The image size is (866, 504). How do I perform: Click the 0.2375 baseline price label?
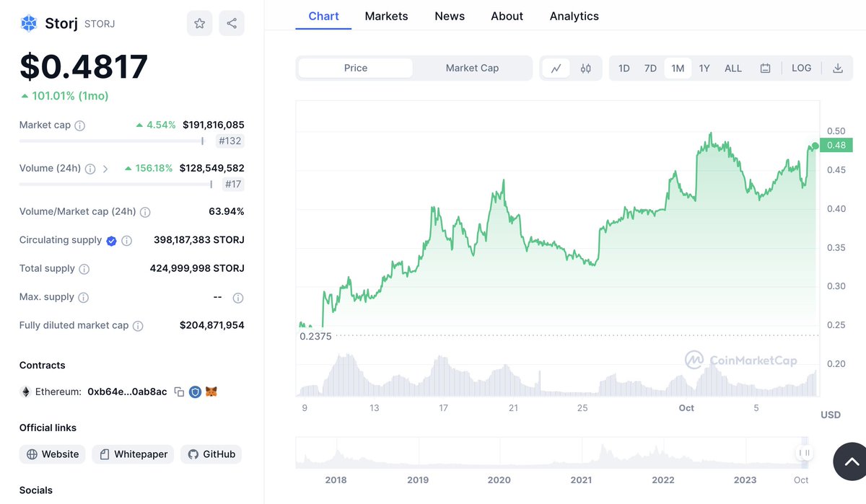click(x=315, y=336)
